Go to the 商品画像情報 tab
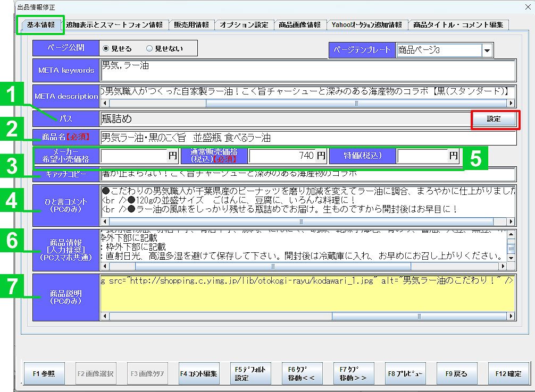The width and height of the screenshot is (535, 392). [299, 25]
